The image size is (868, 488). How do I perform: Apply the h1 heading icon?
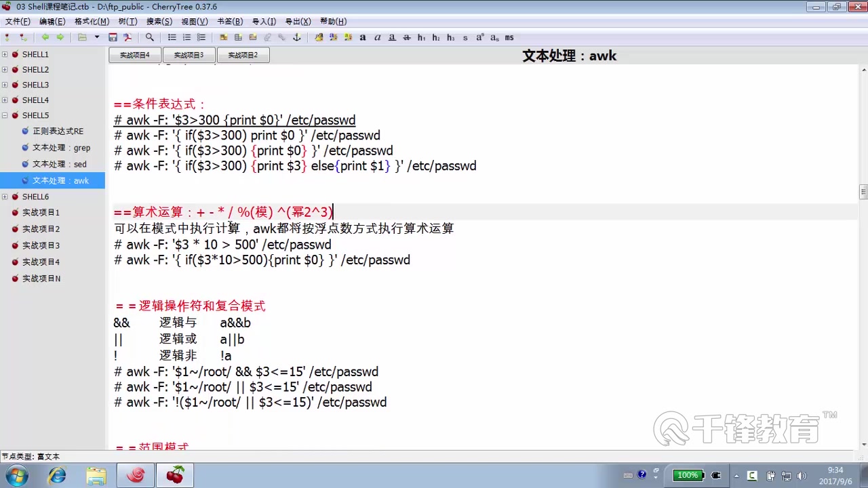[x=421, y=37]
